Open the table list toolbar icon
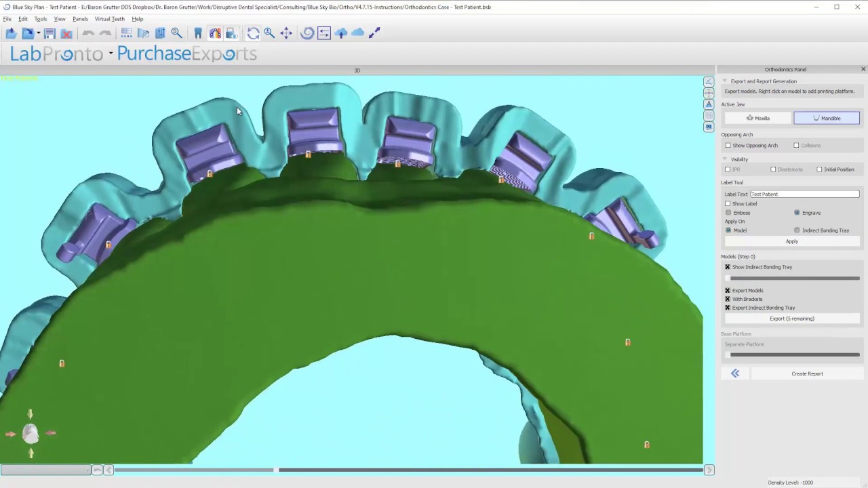Image resolution: width=868 pixels, height=488 pixels. pos(126,33)
